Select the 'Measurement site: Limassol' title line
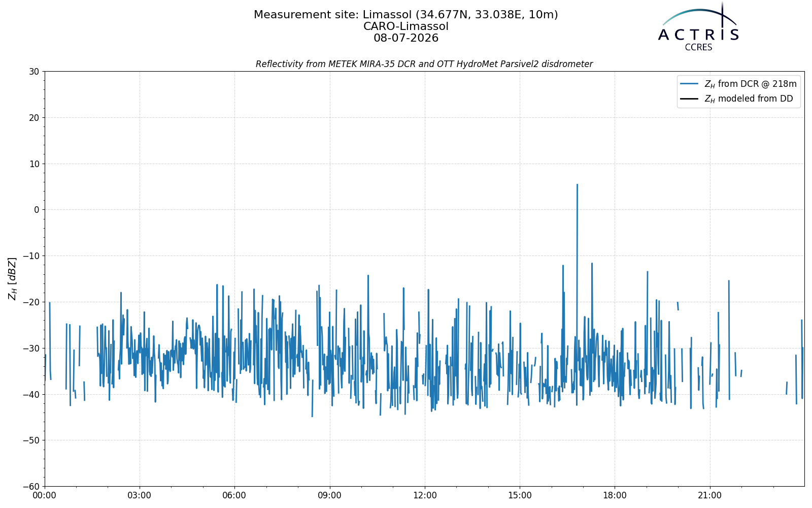Screen dimensions: 812x508 405,15
